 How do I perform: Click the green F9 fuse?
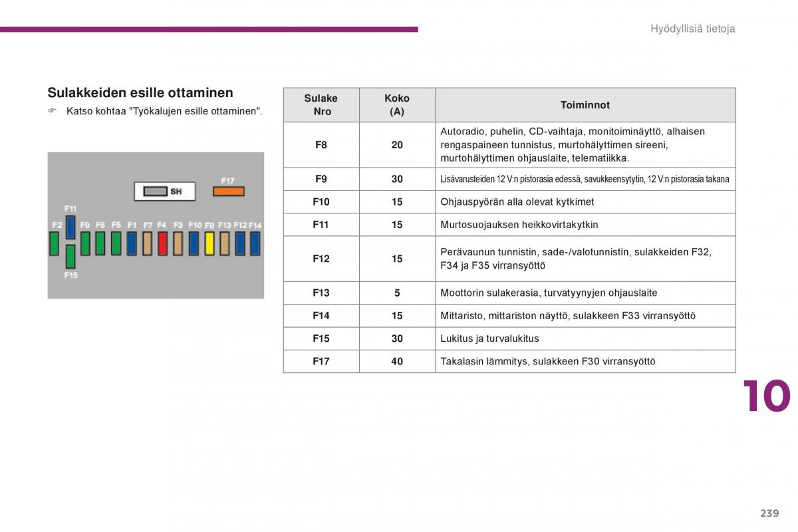pos(85,243)
